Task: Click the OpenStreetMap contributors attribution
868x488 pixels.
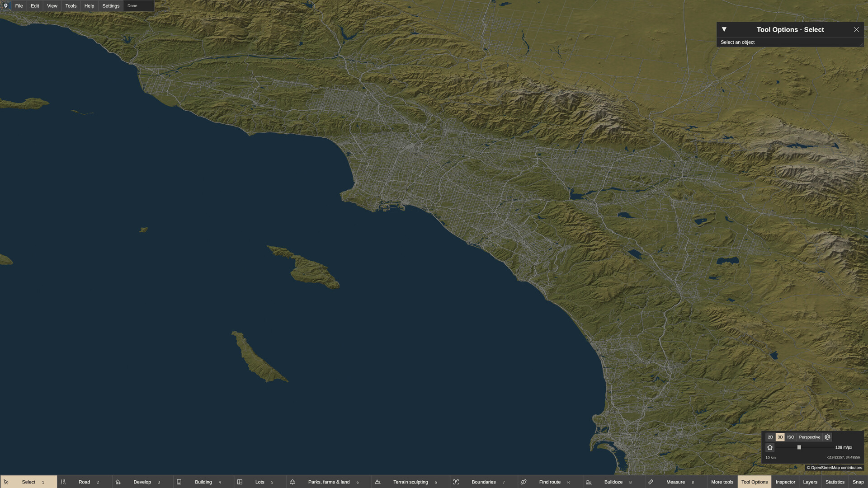Action: pyautogui.click(x=835, y=468)
